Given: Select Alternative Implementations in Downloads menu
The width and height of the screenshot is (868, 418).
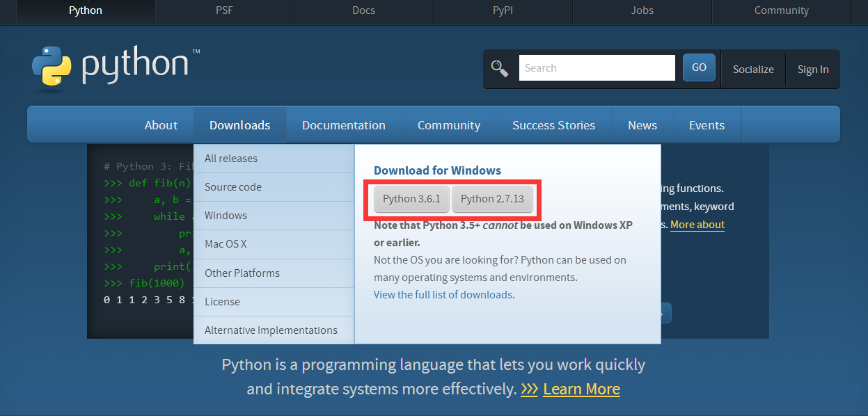Looking at the screenshot, I should (274, 330).
